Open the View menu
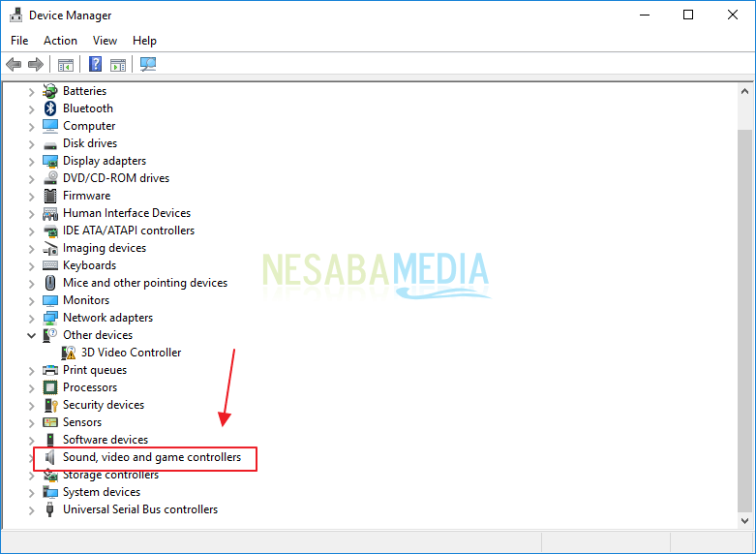Screen dimensions: 756x554 pyautogui.click(x=105, y=41)
